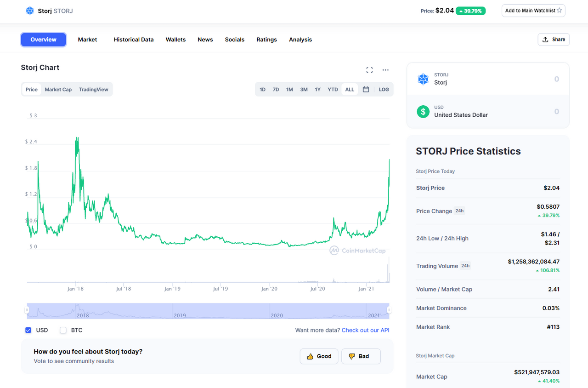
Task: Open the News tab
Action: (x=205, y=40)
